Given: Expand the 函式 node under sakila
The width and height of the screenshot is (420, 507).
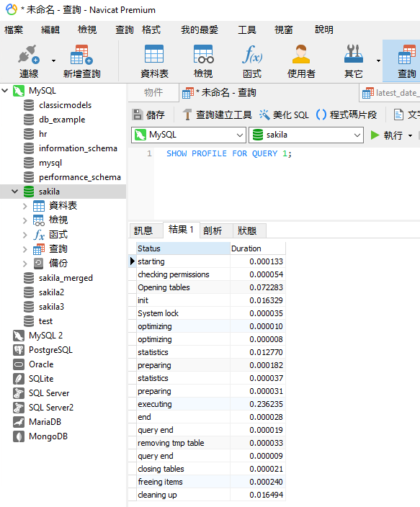Looking at the screenshot, I should point(25,235).
